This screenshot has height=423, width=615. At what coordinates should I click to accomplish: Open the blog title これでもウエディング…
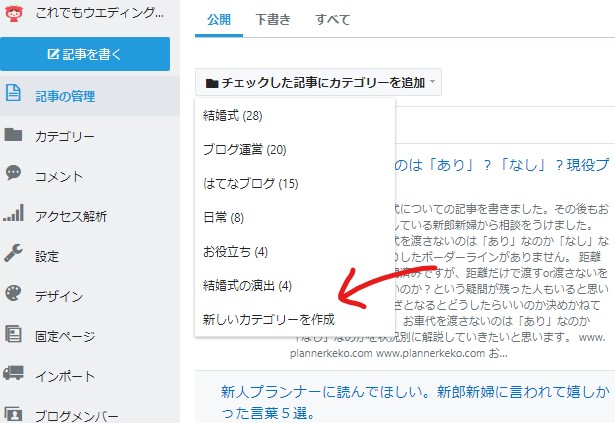(100, 13)
